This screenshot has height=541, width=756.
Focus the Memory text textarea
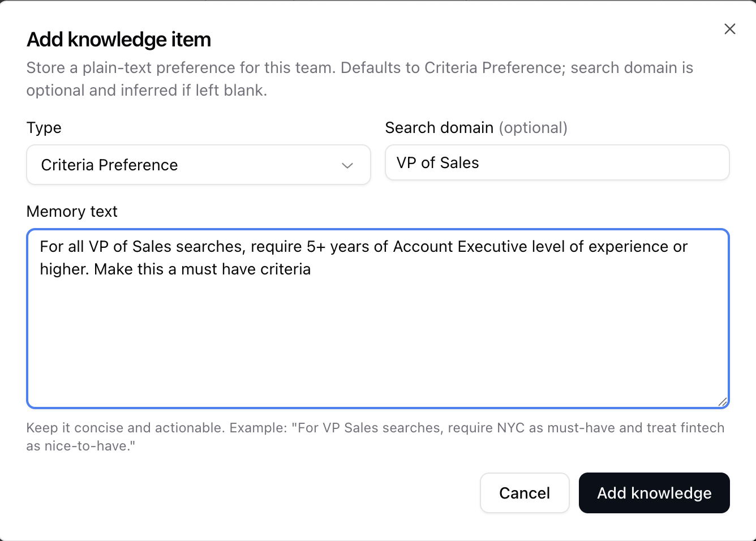pos(378,319)
